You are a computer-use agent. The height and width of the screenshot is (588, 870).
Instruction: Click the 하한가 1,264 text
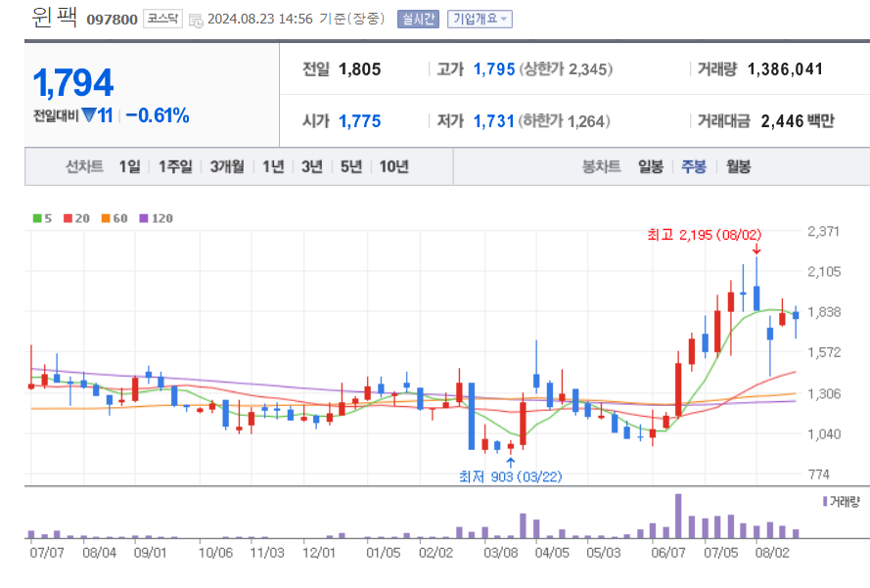click(x=565, y=121)
